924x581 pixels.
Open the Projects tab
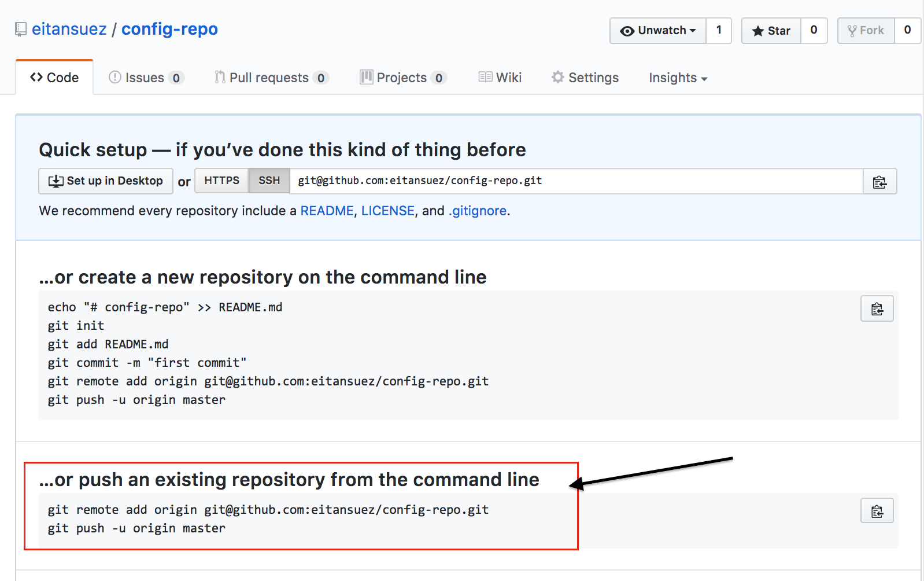tap(403, 78)
